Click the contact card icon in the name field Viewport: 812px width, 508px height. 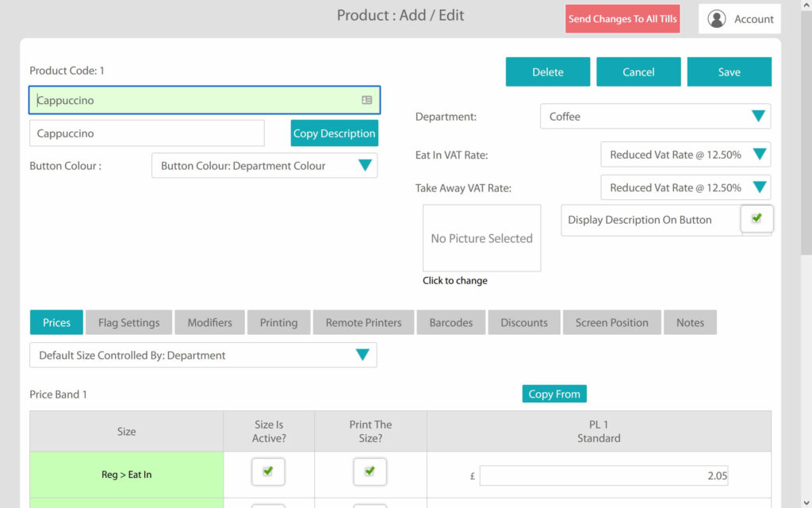point(366,100)
